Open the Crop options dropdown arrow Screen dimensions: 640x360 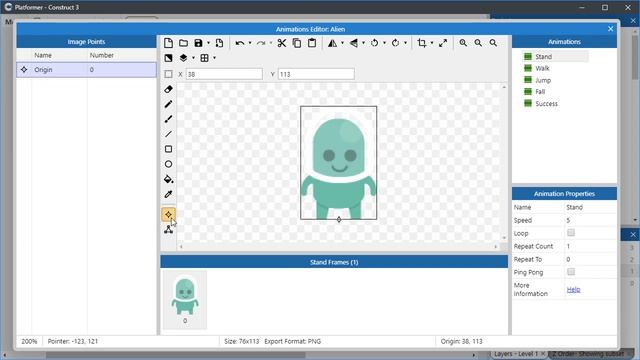[432, 43]
